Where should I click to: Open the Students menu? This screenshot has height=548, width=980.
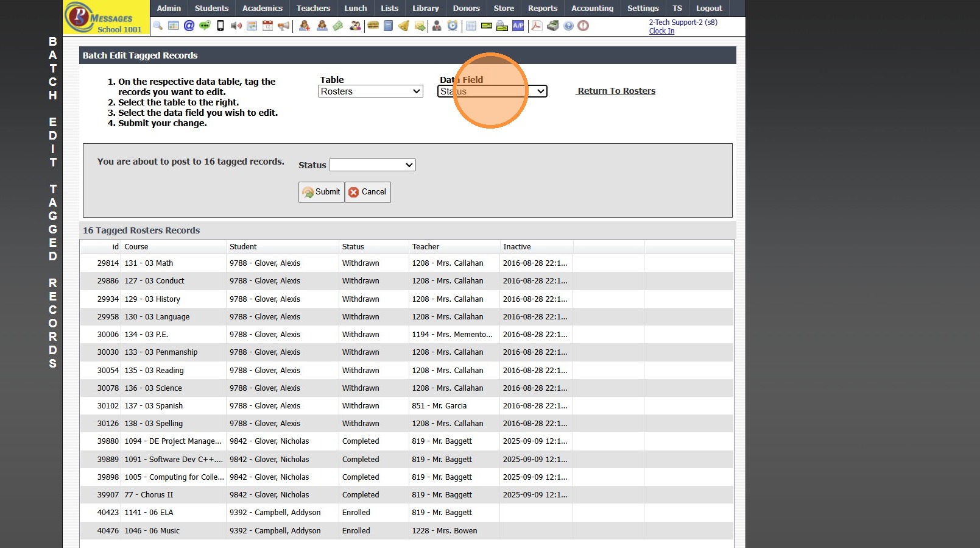click(x=212, y=8)
